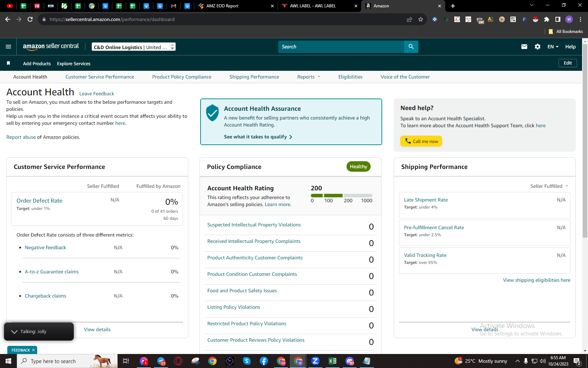The height and width of the screenshot is (368, 588).
Task: Open the Add Products link
Action: (x=37, y=63)
